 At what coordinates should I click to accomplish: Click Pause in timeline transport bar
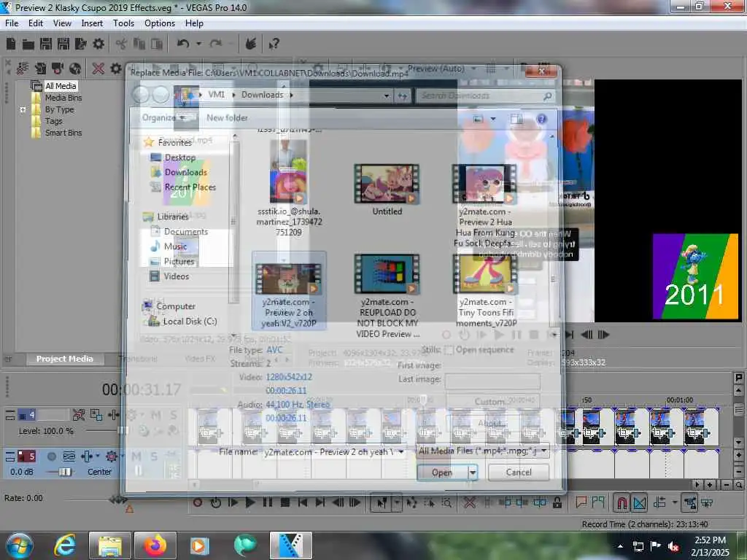[x=268, y=502]
